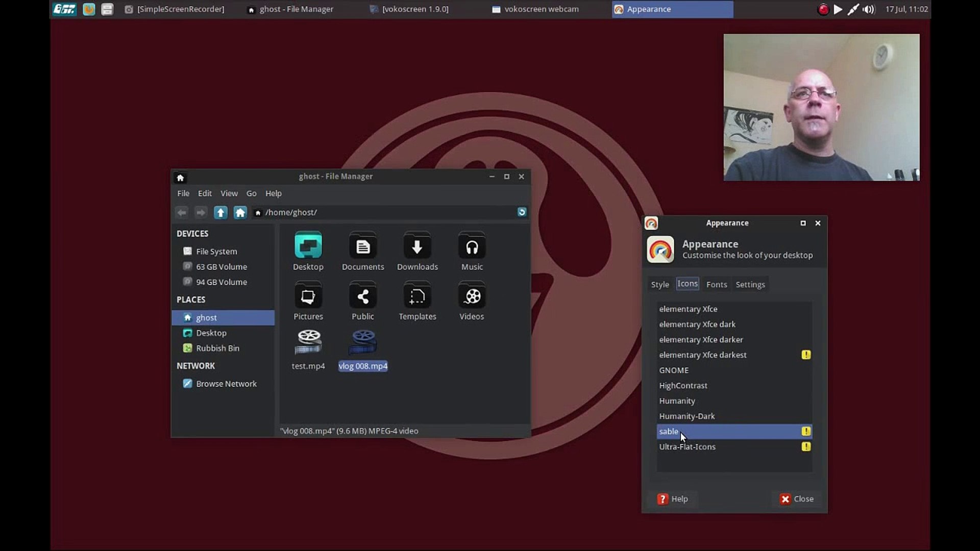This screenshot has width=980, height=551.
Task: Switch to the Fonts tab in Appearance
Action: pyautogui.click(x=717, y=285)
